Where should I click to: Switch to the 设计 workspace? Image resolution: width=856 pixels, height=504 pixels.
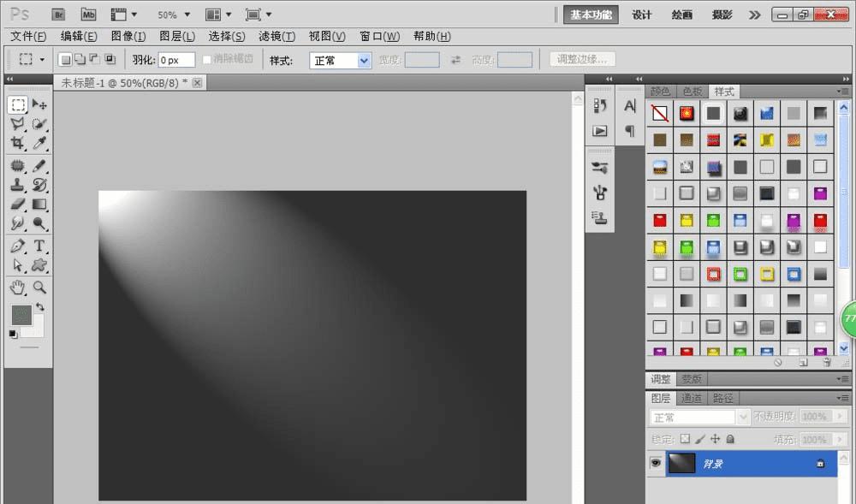642,15
